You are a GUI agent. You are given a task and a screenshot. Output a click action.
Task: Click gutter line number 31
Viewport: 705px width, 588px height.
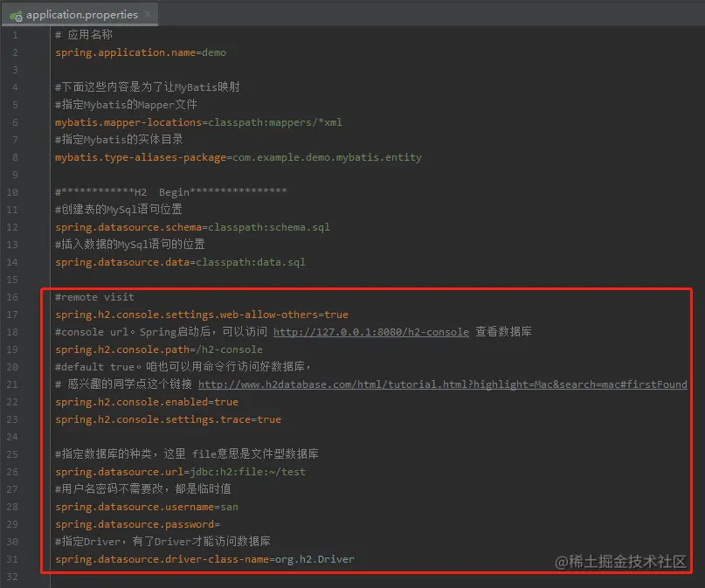pyautogui.click(x=12, y=560)
